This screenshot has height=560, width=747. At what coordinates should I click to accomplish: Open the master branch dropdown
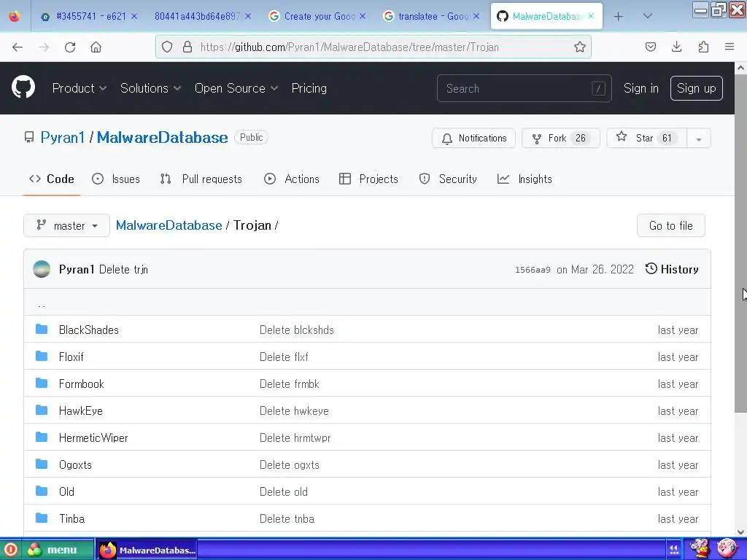(66, 225)
